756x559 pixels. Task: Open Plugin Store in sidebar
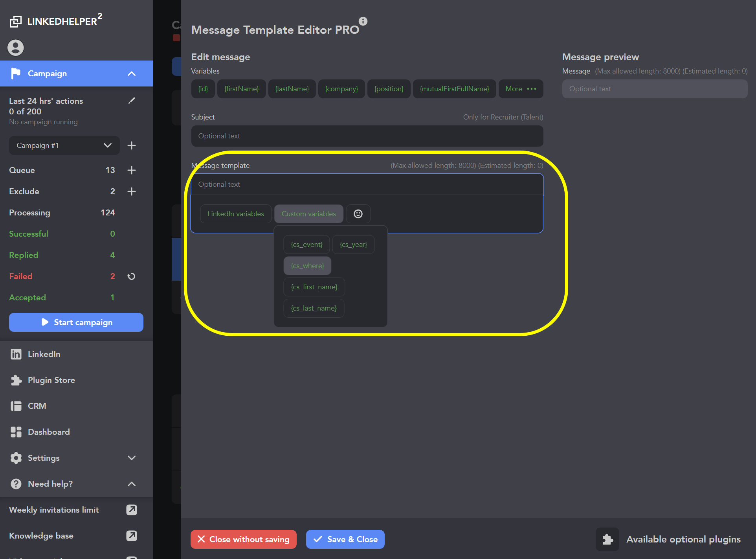pyautogui.click(x=51, y=380)
